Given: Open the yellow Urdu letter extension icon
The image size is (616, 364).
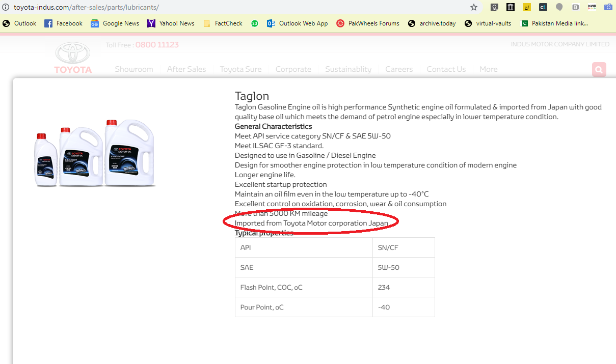Looking at the screenshot, I should tap(527, 7).
